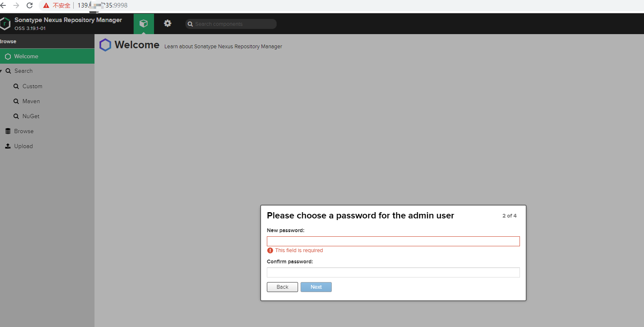Click the magnifier icon beside Custom
644x327 pixels.
click(16, 86)
